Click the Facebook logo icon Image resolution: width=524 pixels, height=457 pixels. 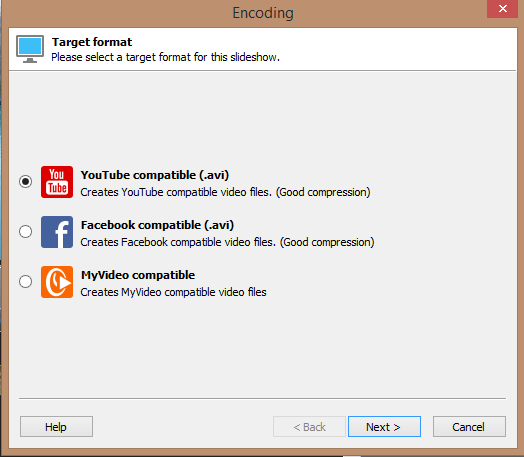tap(57, 232)
